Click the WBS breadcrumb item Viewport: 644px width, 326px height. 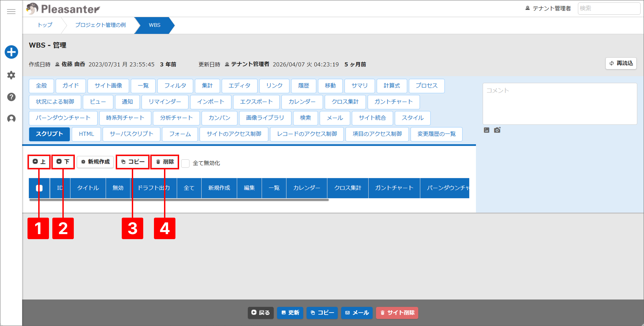click(x=155, y=25)
